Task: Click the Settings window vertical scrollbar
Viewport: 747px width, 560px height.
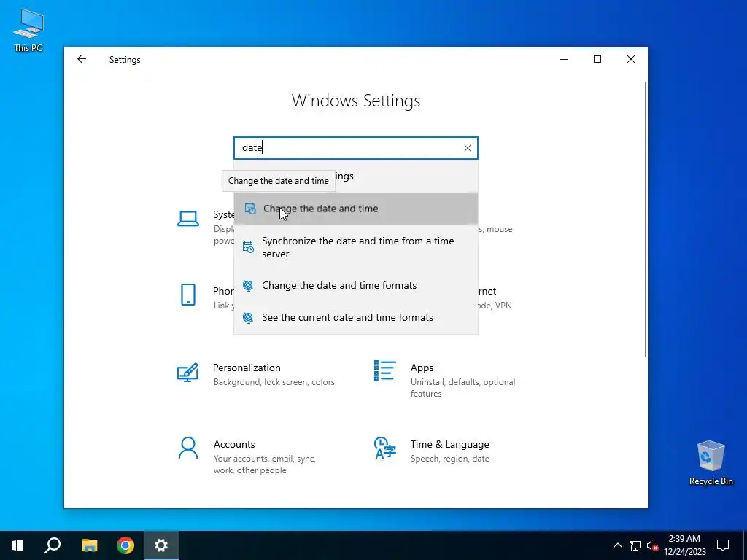Action: point(646,219)
